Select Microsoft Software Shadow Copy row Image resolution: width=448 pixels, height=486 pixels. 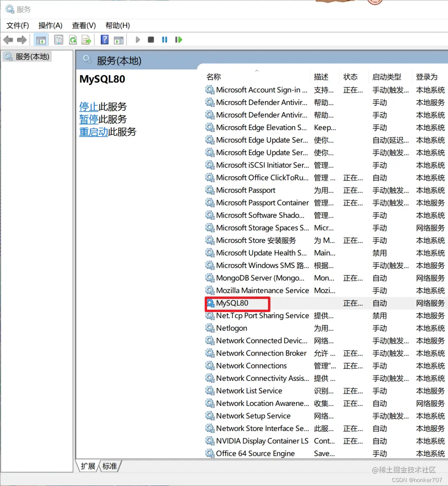pyautogui.click(x=326, y=215)
